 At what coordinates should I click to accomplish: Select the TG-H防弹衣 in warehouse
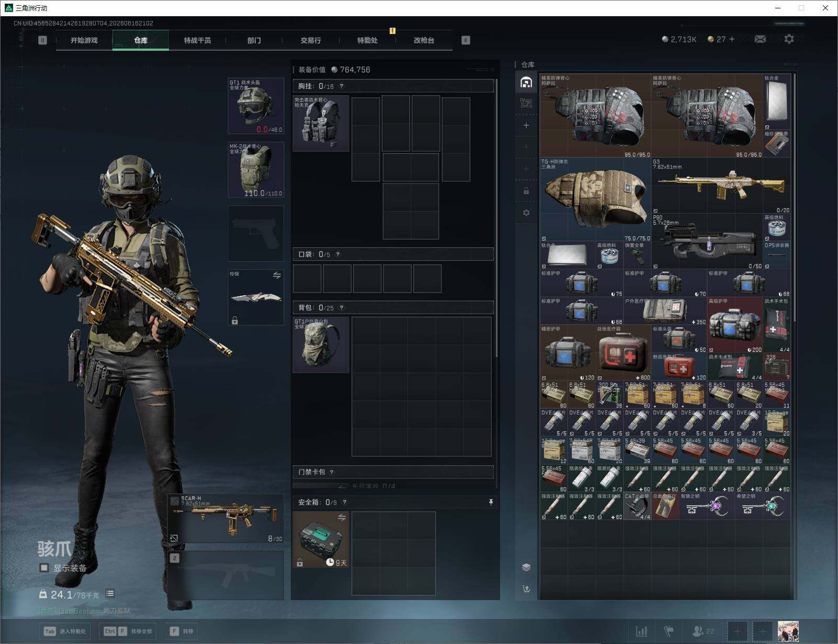tap(595, 200)
